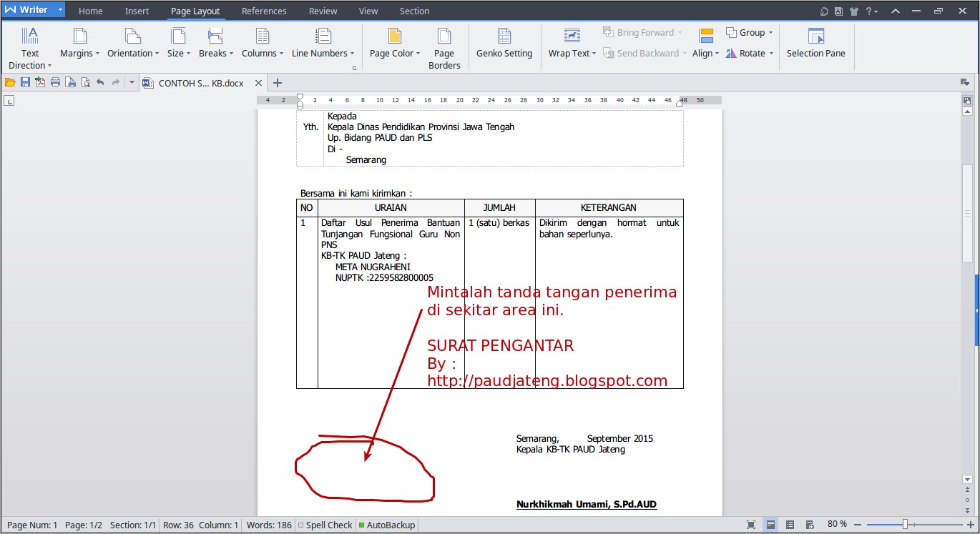
Task: Print the document using printer icon
Action: tap(55, 83)
